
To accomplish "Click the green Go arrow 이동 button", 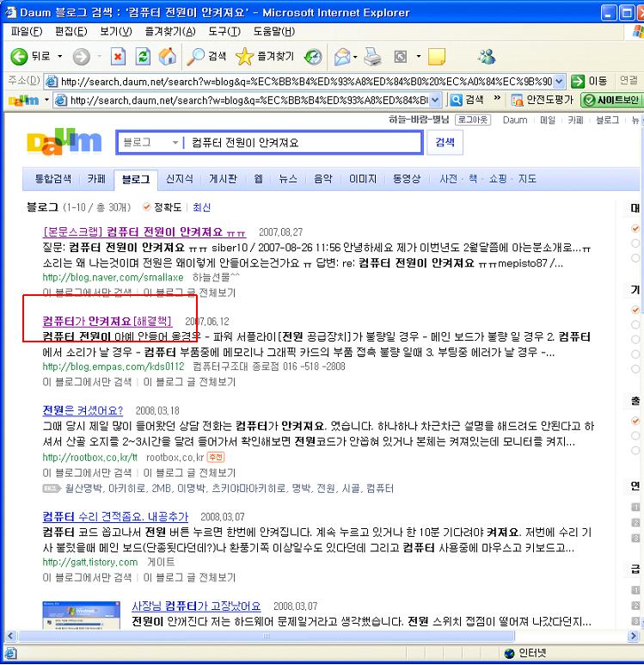I will [x=589, y=81].
